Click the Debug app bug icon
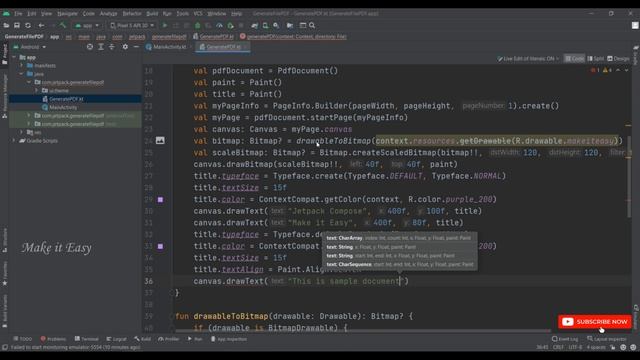The width and height of the screenshot is (640, 360). (198, 25)
